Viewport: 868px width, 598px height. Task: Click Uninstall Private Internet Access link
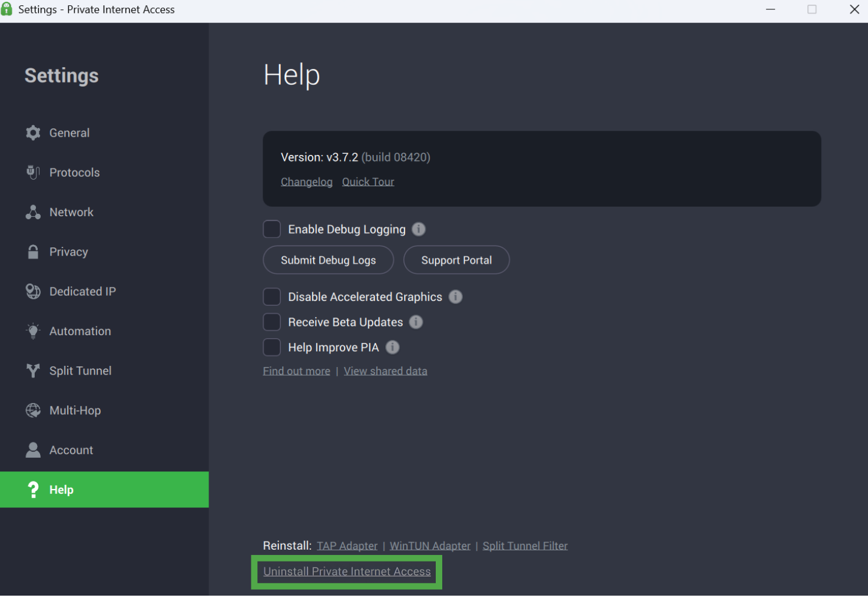(x=347, y=571)
